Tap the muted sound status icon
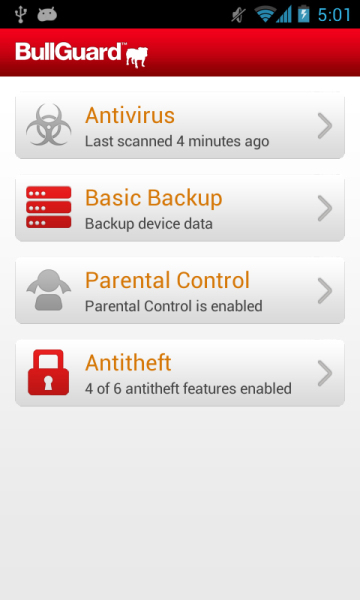360x600 pixels. pos(238,15)
